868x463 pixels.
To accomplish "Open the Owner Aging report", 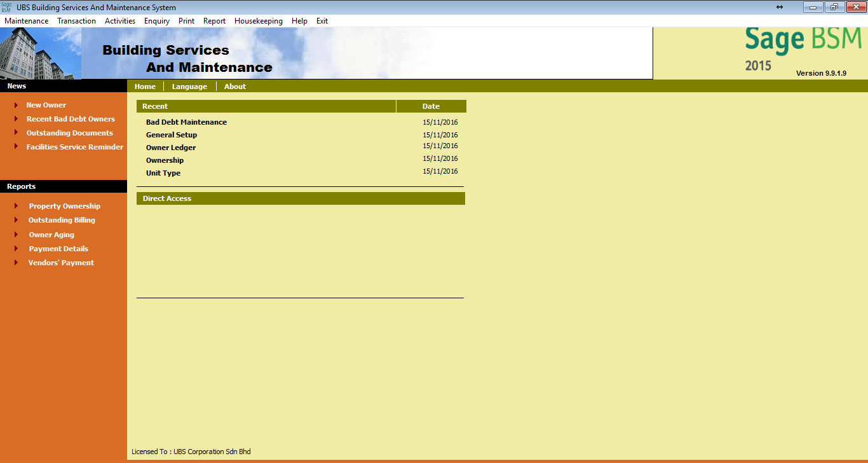I will [x=51, y=235].
